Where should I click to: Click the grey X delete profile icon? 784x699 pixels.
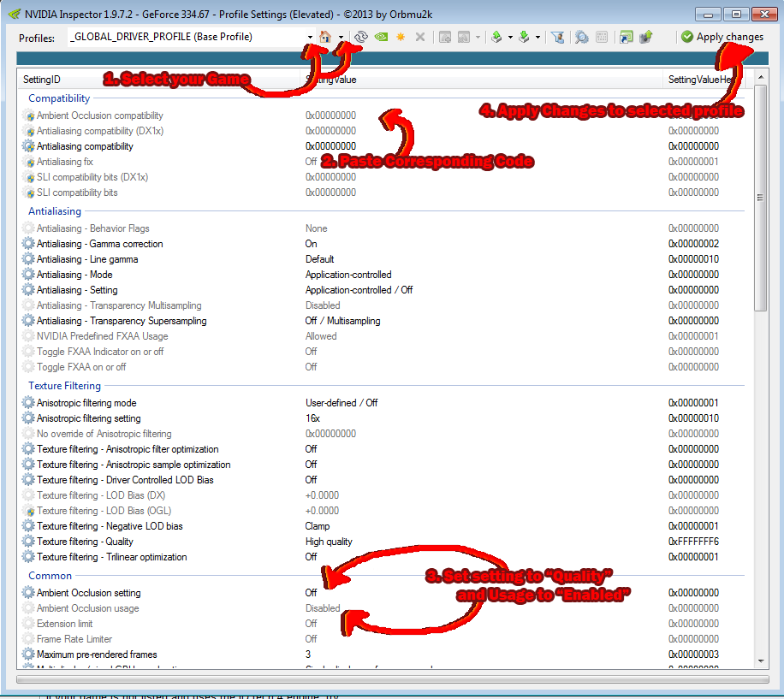pyautogui.click(x=420, y=37)
